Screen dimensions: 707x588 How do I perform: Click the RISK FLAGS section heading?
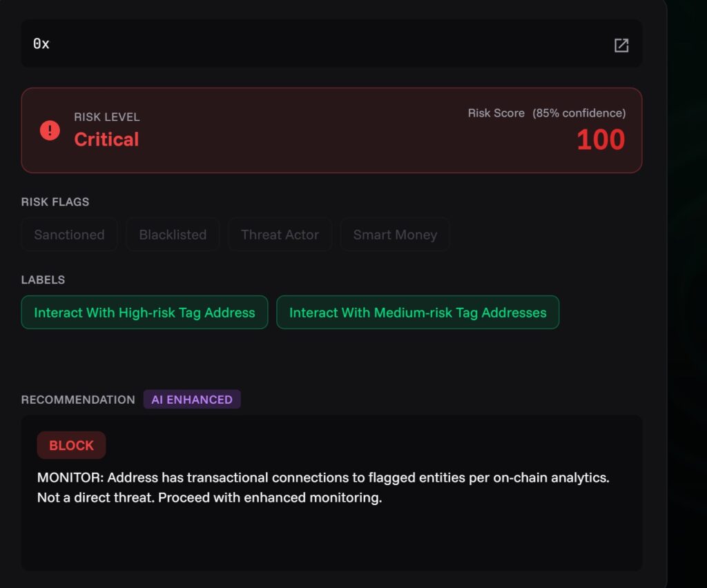point(55,202)
